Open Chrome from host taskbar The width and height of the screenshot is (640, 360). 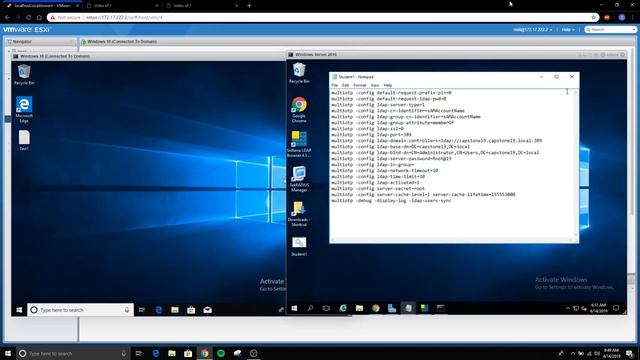pyautogui.click(x=204, y=353)
